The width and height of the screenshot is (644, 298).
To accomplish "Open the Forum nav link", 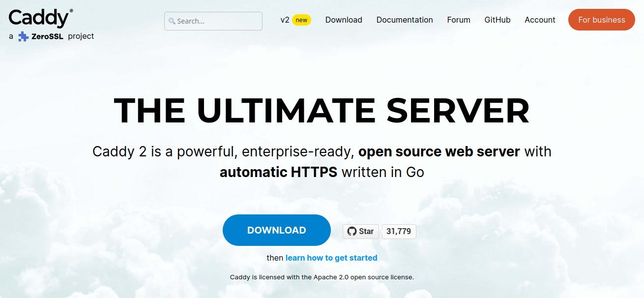I will coord(459,20).
